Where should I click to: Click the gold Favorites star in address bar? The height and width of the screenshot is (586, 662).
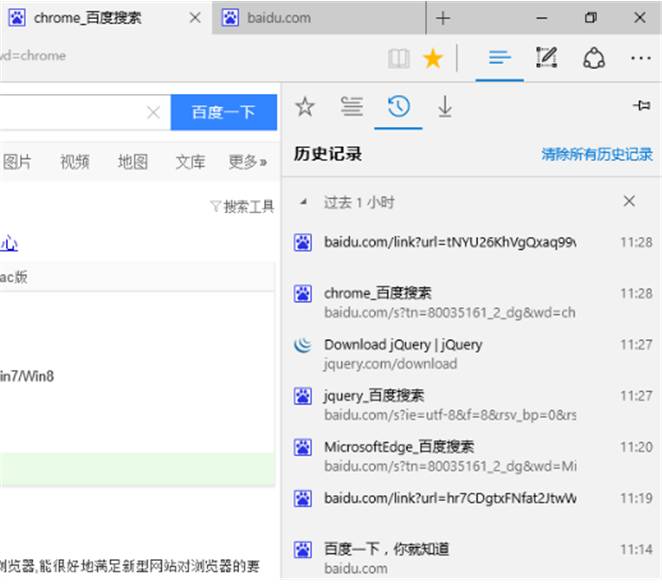433,58
